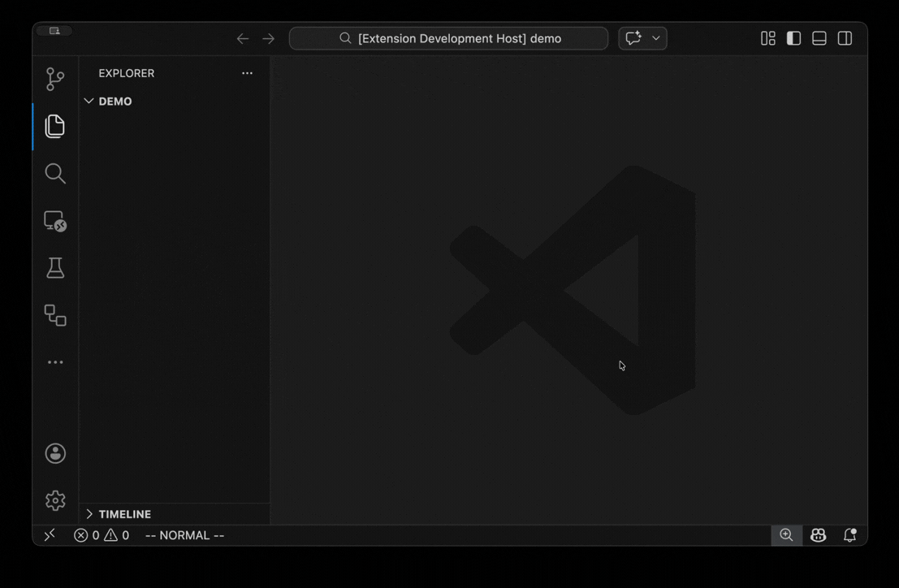Click the Go Back navigation arrow
899x588 pixels.
242,37
